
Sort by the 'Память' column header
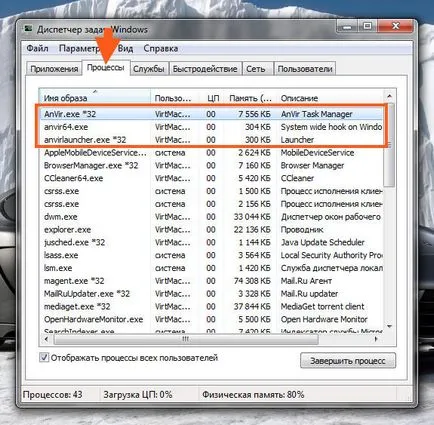[x=250, y=98]
